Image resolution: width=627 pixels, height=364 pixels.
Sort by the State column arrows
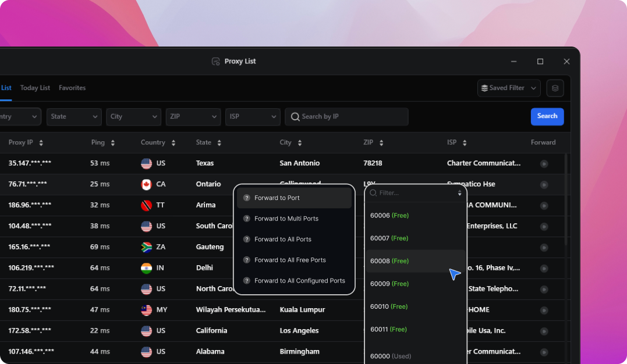coord(219,142)
